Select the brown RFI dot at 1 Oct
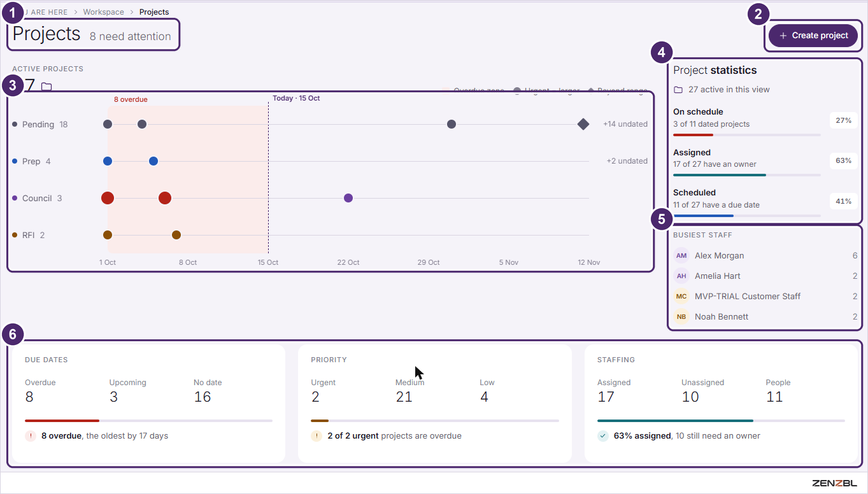 pyautogui.click(x=108, y=235)
